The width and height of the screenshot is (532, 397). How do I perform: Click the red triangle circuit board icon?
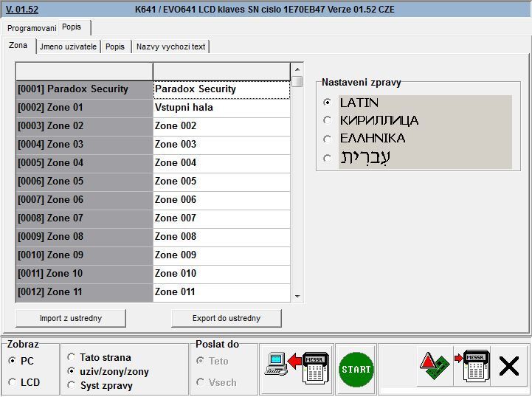pos(434,367)
